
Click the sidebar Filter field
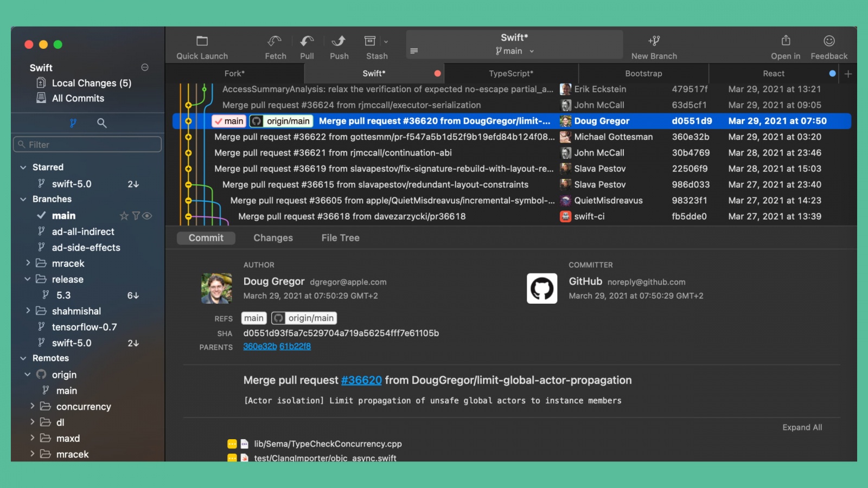tap(87, 144)
